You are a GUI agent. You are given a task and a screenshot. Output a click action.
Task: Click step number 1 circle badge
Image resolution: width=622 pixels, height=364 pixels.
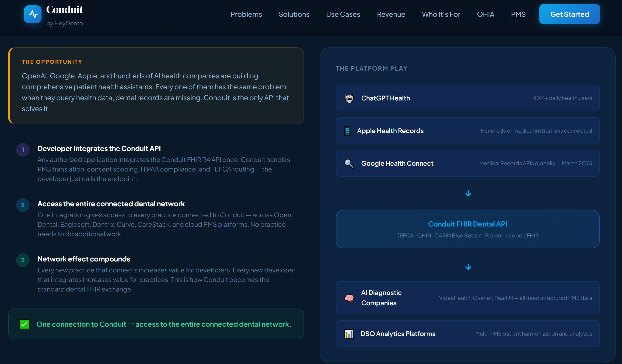23,150
